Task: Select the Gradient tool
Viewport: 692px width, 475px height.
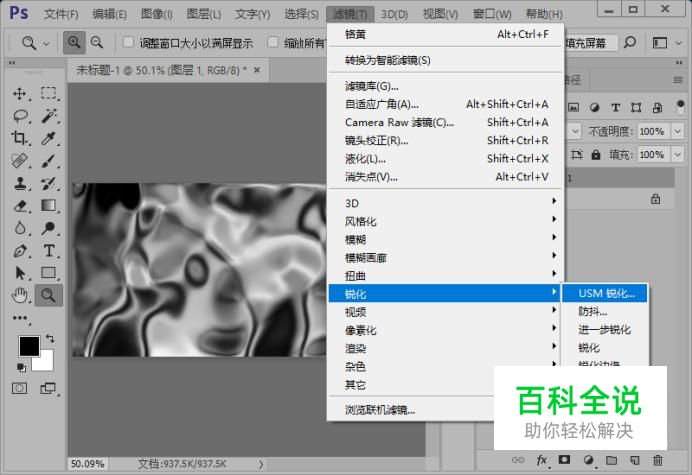Action: [49, 205]
